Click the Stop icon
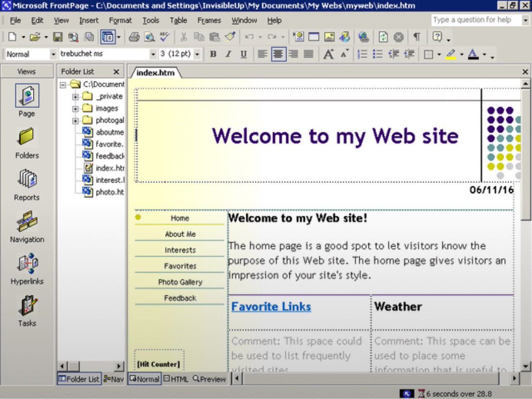Screen dimensions: 532x399 (x=398, y=37)
